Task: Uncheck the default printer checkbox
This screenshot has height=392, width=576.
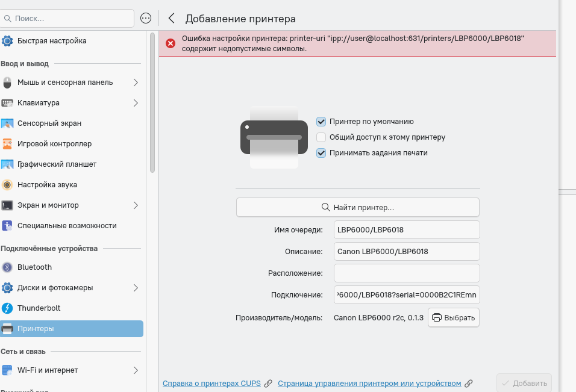Action: click(321, 122)
